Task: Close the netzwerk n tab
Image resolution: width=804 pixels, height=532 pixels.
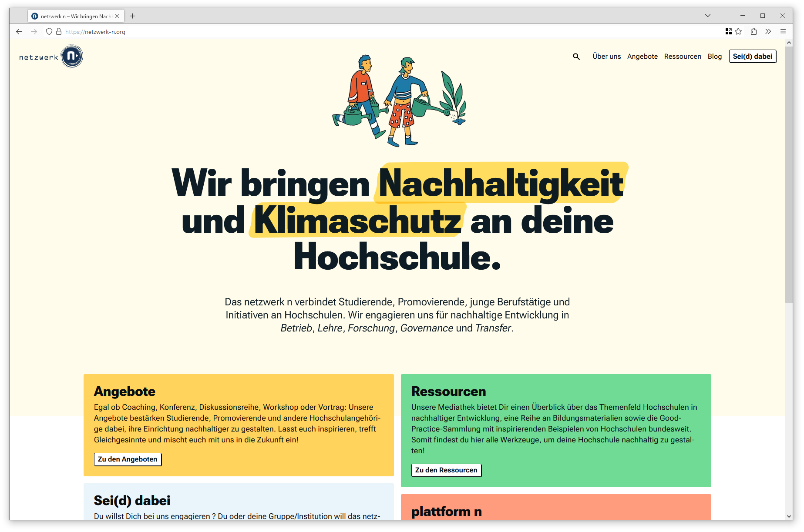Action: click(117, 16)
